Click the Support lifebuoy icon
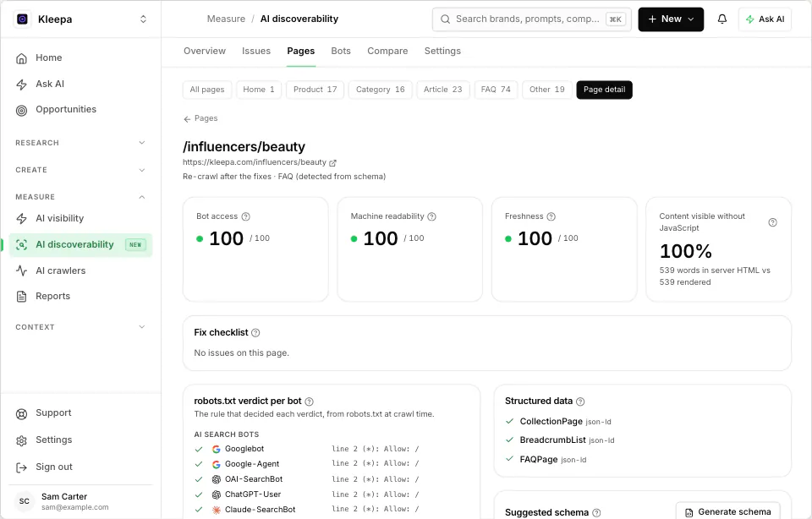The width and height of the screenshot is (812, 519). (21, 413)
